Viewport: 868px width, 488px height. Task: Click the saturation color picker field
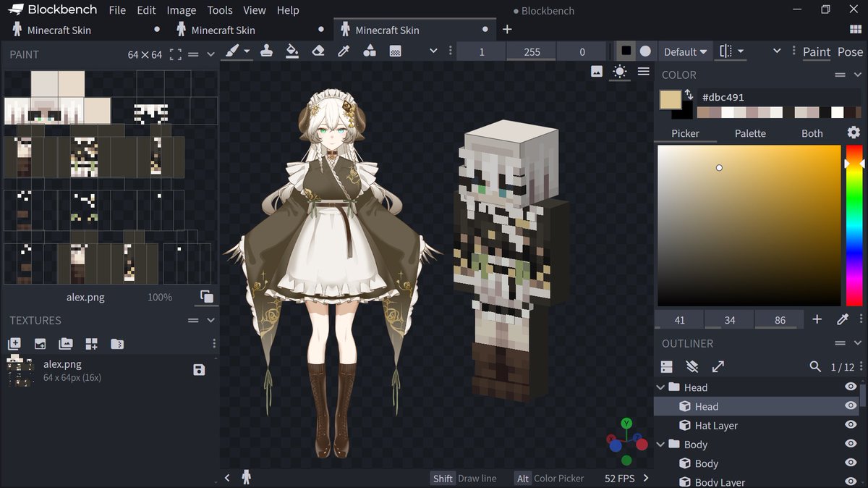(x=749, y=225)
